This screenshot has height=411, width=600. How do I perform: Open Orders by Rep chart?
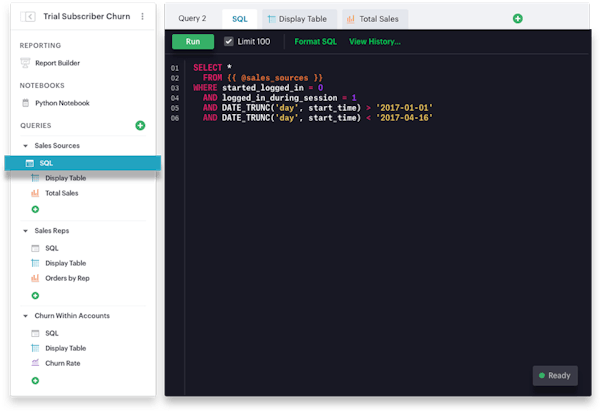point(67,278)
